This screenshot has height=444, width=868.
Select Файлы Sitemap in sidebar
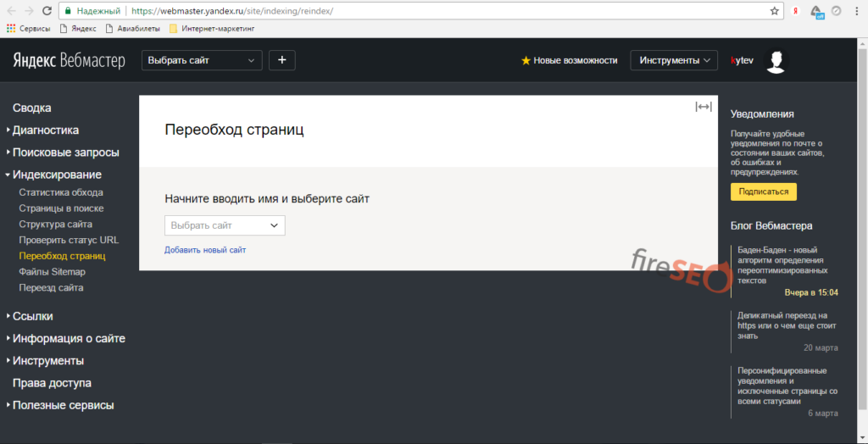pyautogui.click(x=52, y=272)
